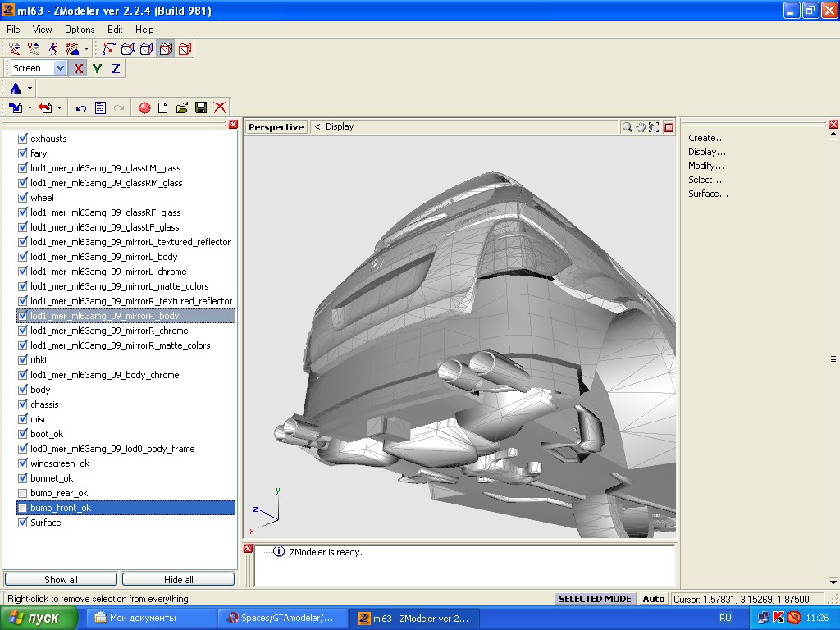Expand the Create... command group
Screen dimensions: 840x630
click(x=706, y=138)
